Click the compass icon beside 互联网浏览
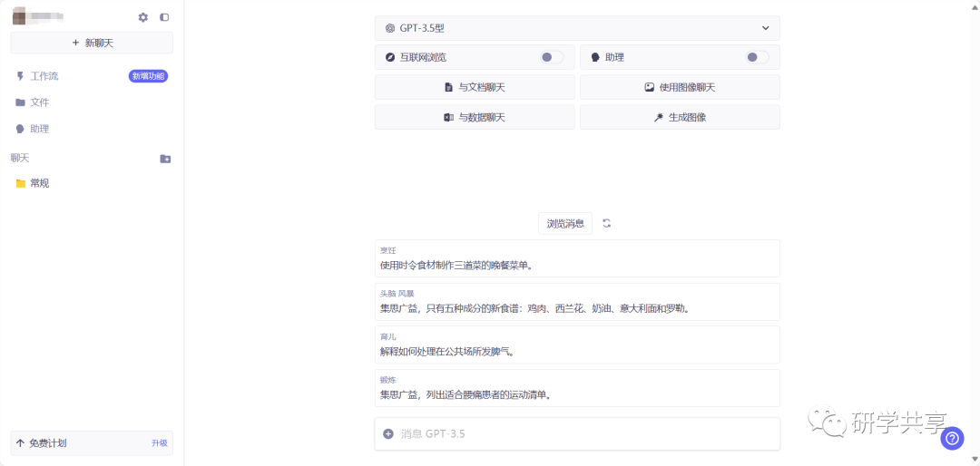 [390, 57]
